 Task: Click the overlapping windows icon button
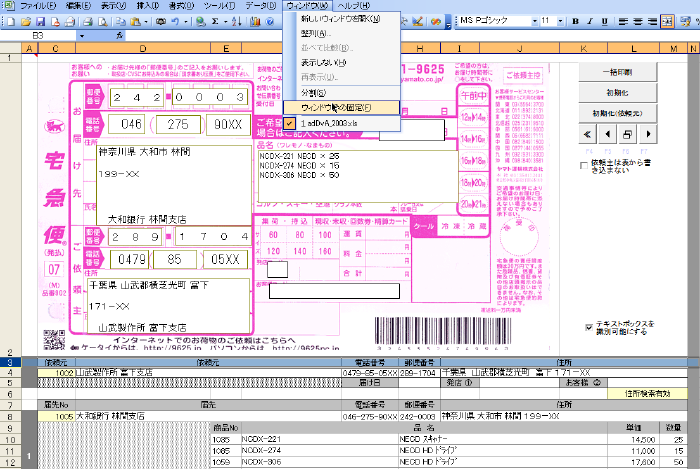click(628, 134)
